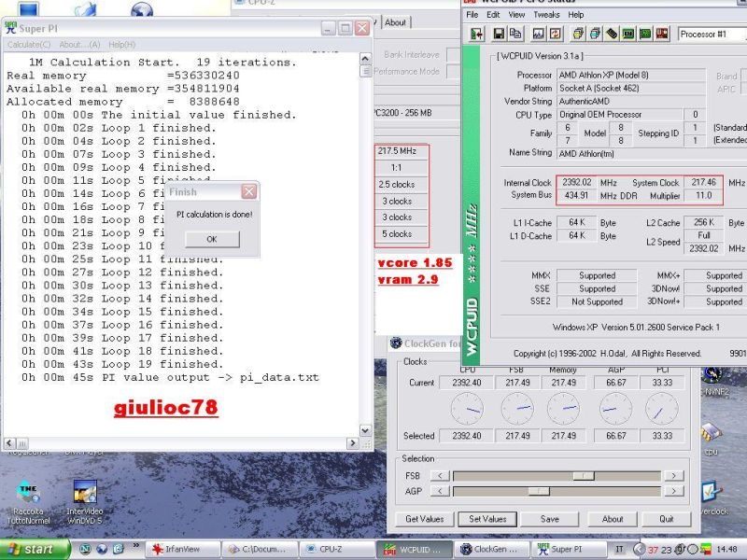Open WCPUID Help menu
This screenshot has height=560, width=747.
[575, 15]
